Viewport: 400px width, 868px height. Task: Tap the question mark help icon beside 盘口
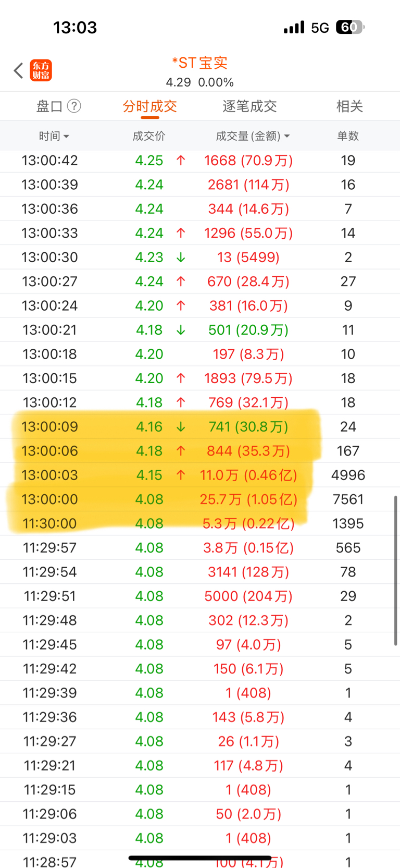(74, 106)
